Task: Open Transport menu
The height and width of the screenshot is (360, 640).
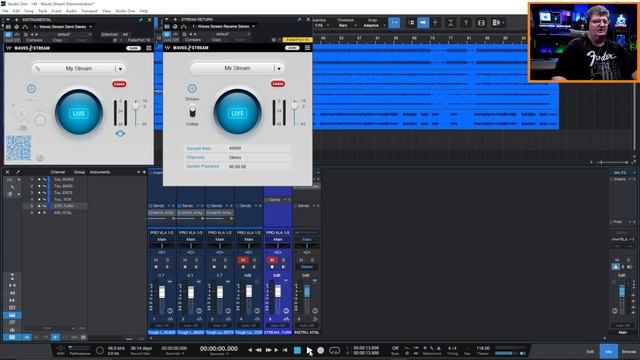Action: 89,11
